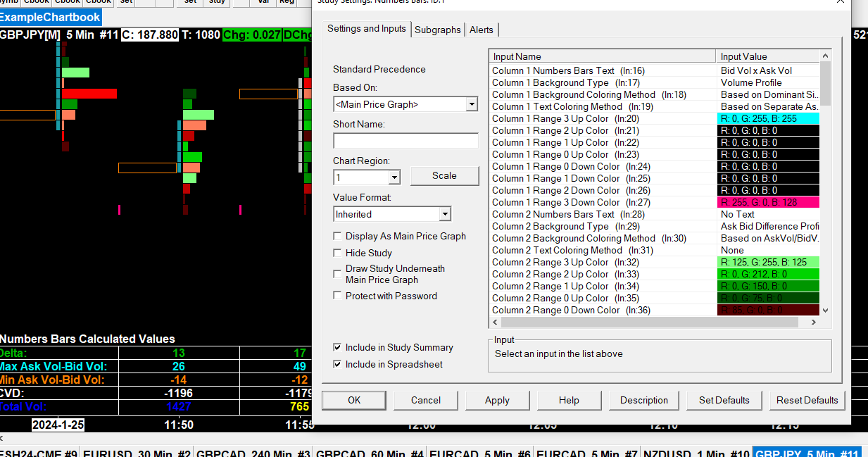Open the Column 2 Range 0 Down Color swatch

pos(767,310)
